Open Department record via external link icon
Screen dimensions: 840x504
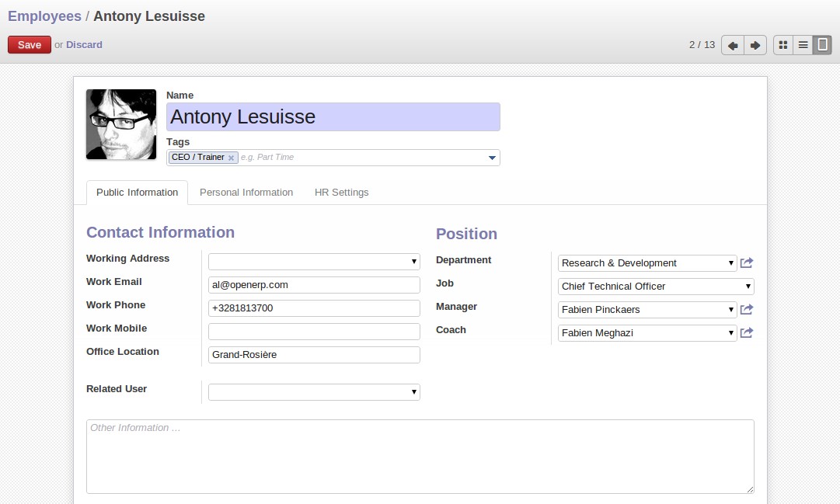[747, 263]
